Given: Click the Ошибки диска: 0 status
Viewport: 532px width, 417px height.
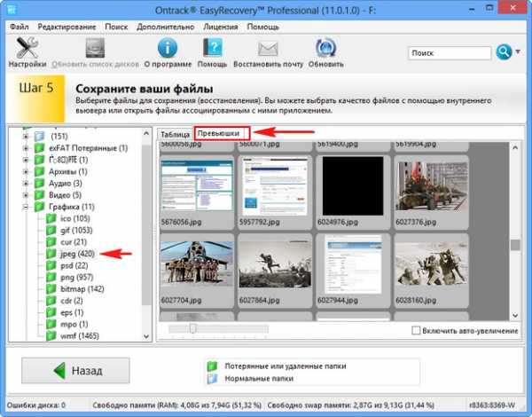Looking at the screenshot, I should click(x=36, y=405).
